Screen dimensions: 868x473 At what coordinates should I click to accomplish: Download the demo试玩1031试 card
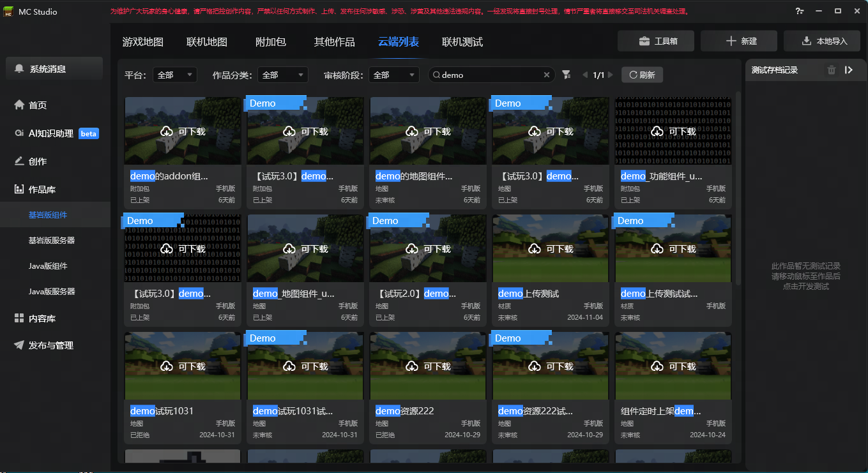[x=305, y=366]
